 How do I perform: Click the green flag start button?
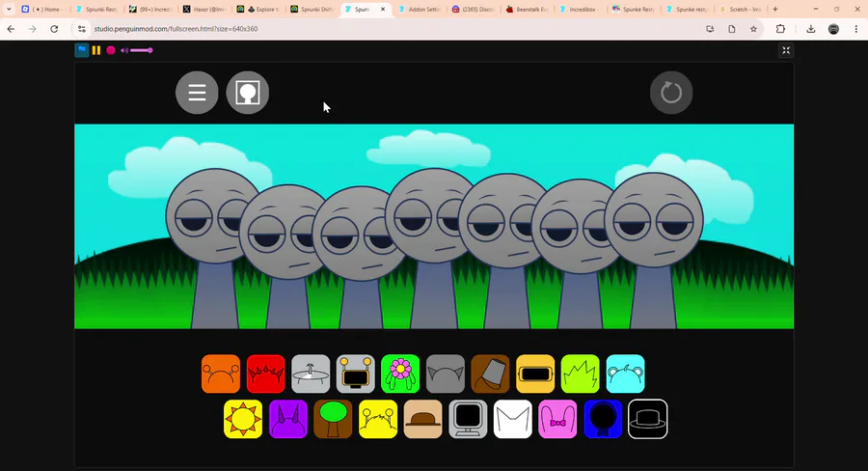(81, 50)
